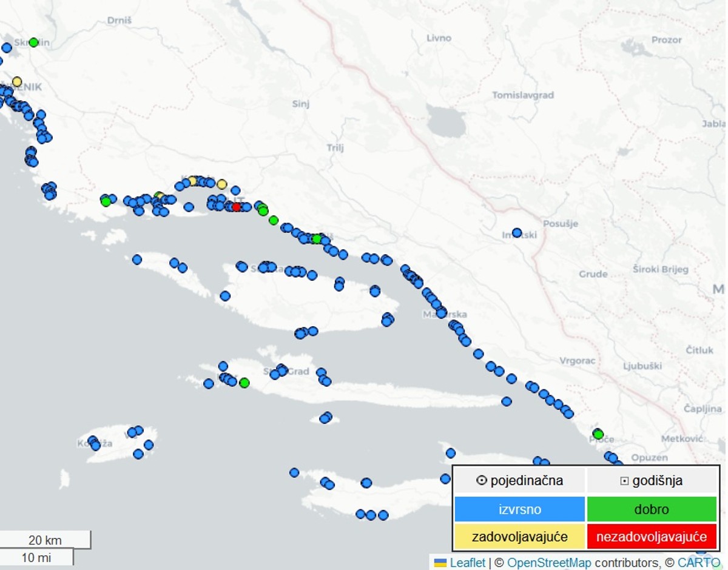Click the Tomislavgrad town label
Viewport: 728px width, 570px height.
coord(523,95)
